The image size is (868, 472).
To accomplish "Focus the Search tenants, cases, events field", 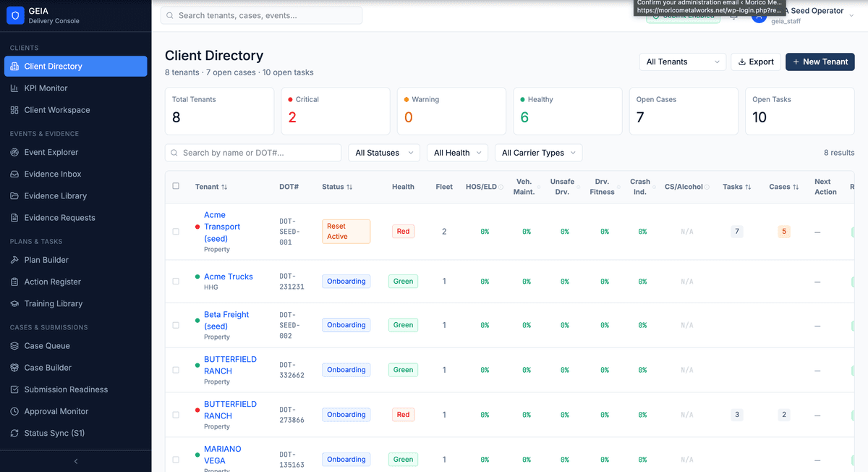I will pyautogui.click(x=262, y=15).
